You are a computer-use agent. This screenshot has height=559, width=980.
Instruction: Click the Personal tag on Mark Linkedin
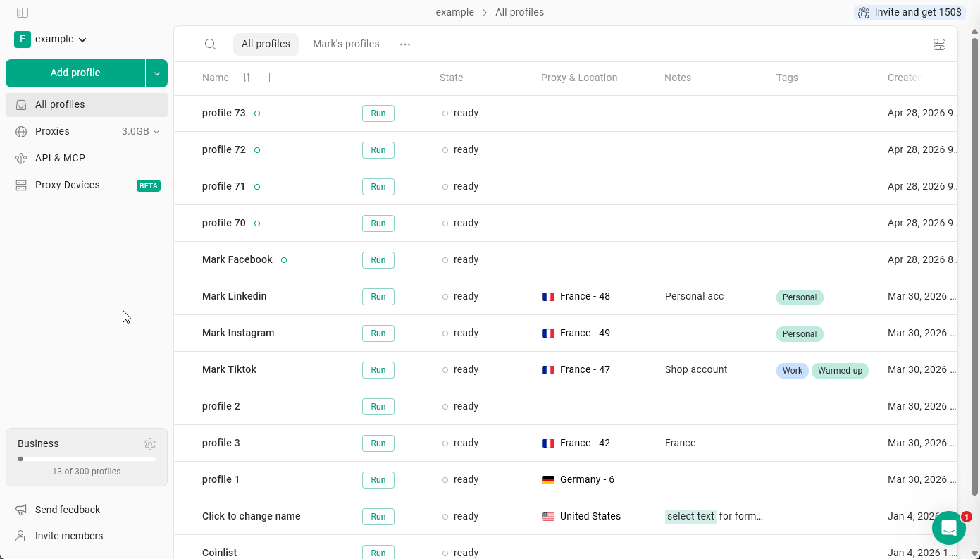(x=800, y=297)
